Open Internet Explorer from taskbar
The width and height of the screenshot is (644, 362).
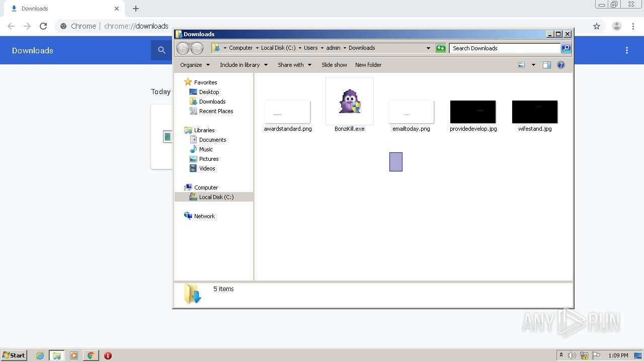click(40, 355)
